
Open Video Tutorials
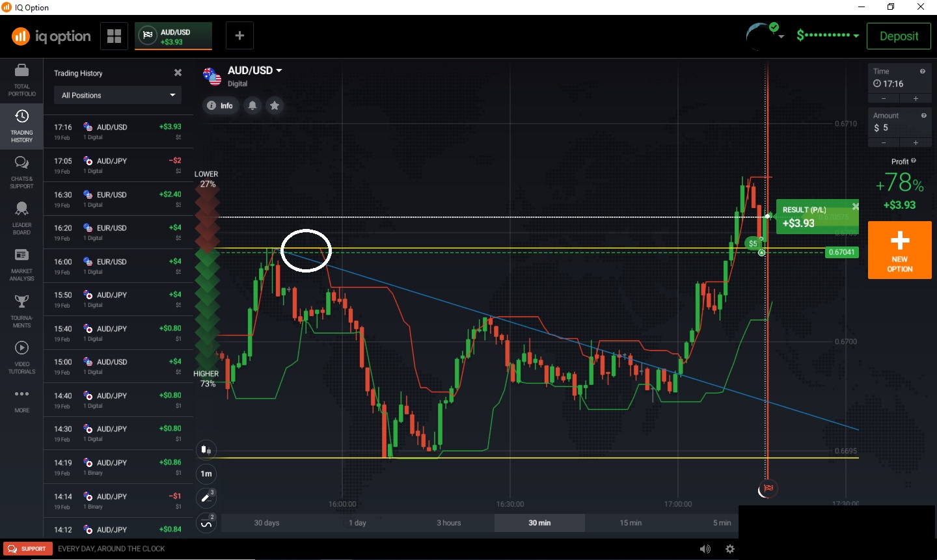[21, 358]
